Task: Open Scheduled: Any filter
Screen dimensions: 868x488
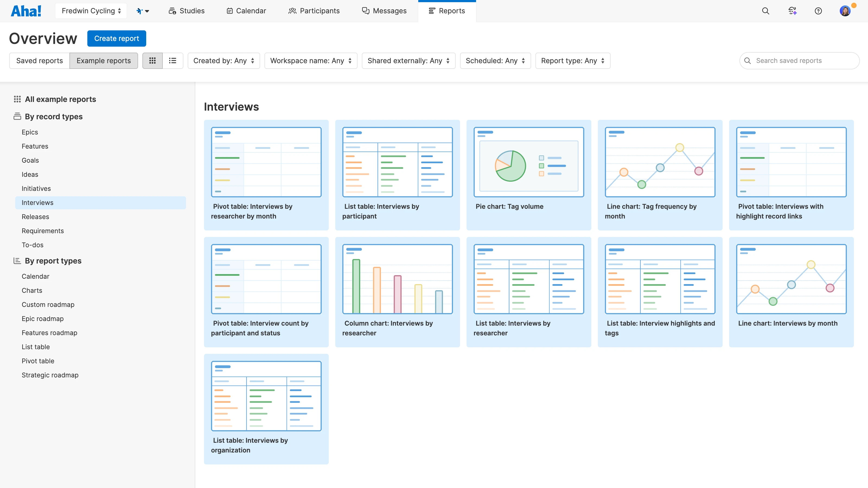Action: (x=495, y=61)
